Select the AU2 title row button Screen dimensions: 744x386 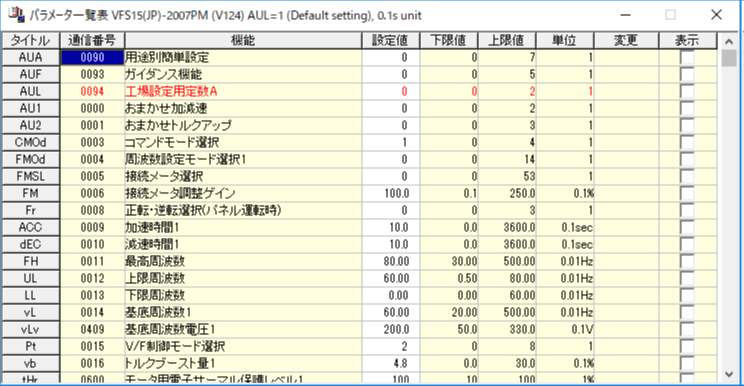pyautogui.click(x=30, y=125)
